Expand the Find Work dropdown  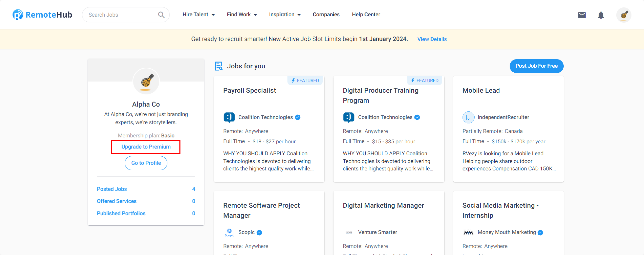(x=242, y=15)
